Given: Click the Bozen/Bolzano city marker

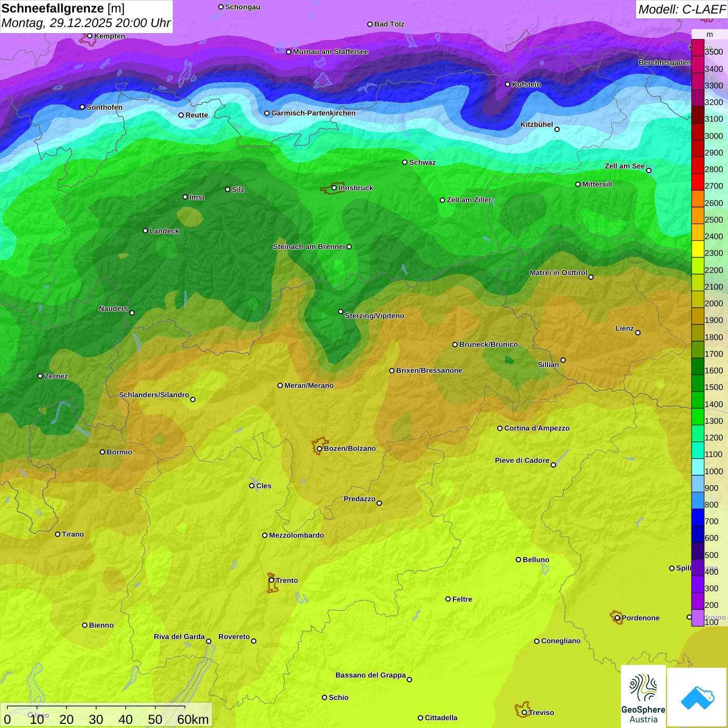Looking at the screenshot, I should click(x=320, y=448).
